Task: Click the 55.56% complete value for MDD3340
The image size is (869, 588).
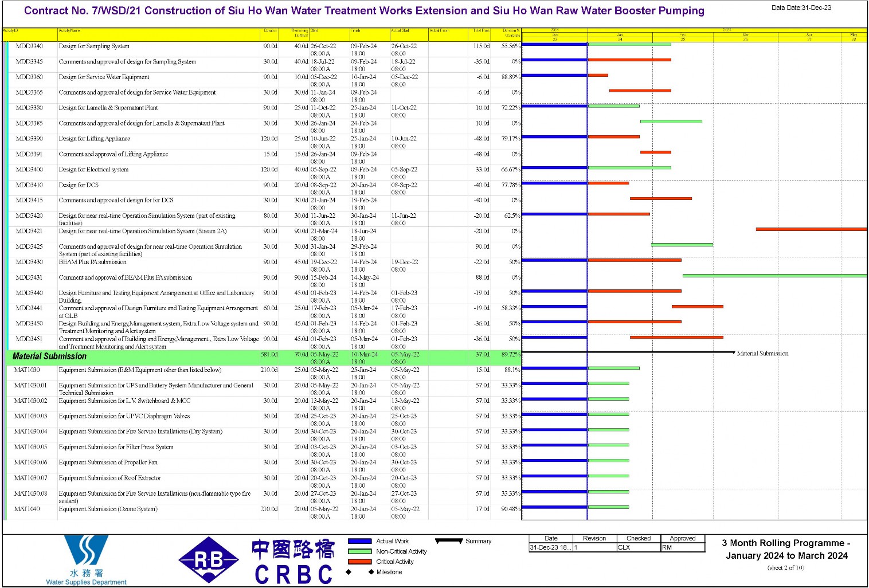Action: pyautogui.click(x=511, y=46)
